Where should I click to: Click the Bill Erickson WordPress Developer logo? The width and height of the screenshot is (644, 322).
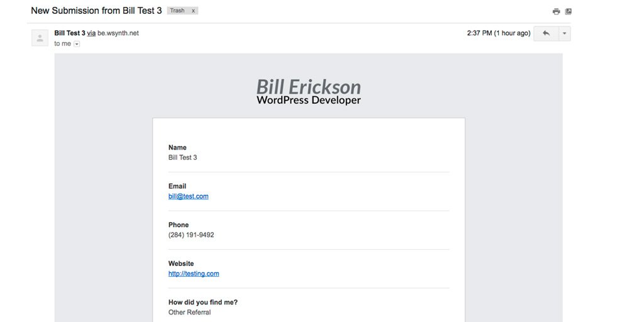(x=308, y=92)
